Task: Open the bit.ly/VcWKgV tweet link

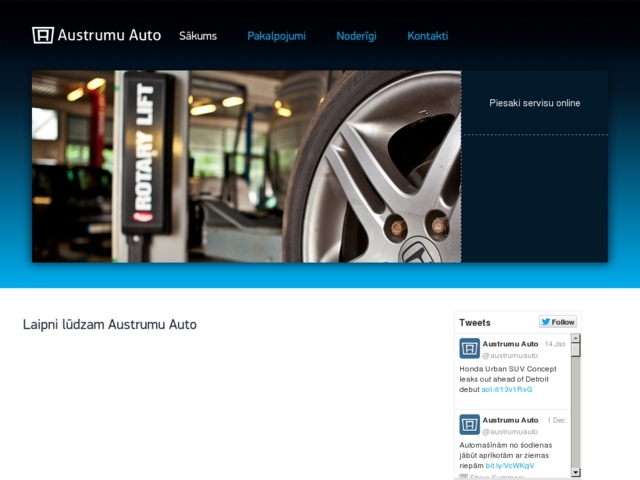Action: click(510, 466)
